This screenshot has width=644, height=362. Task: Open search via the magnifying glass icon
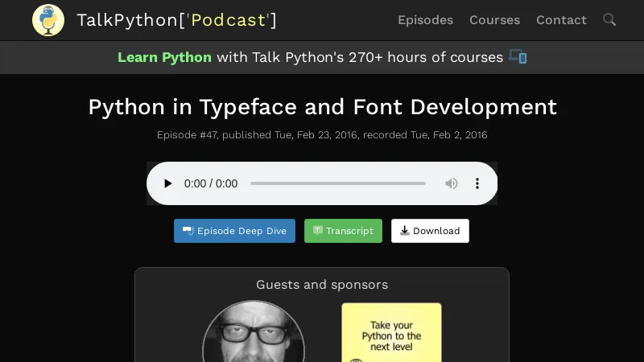coord(609,20)
